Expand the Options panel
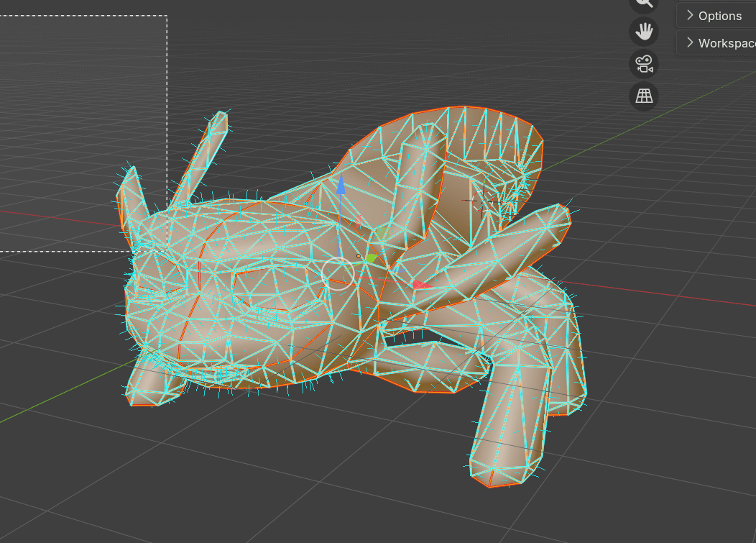The width and height of the screenshot is (756, 543). tap(716, 16)
